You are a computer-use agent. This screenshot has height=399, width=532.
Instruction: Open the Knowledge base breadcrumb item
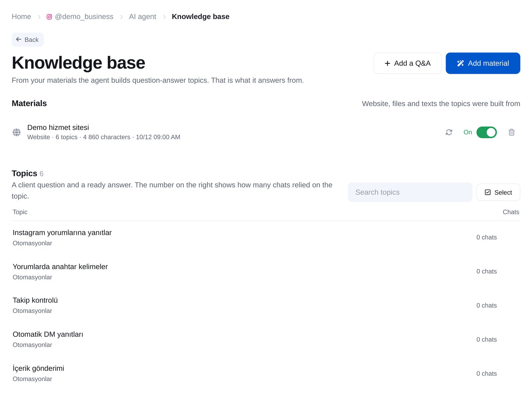[x=200, y=17]
